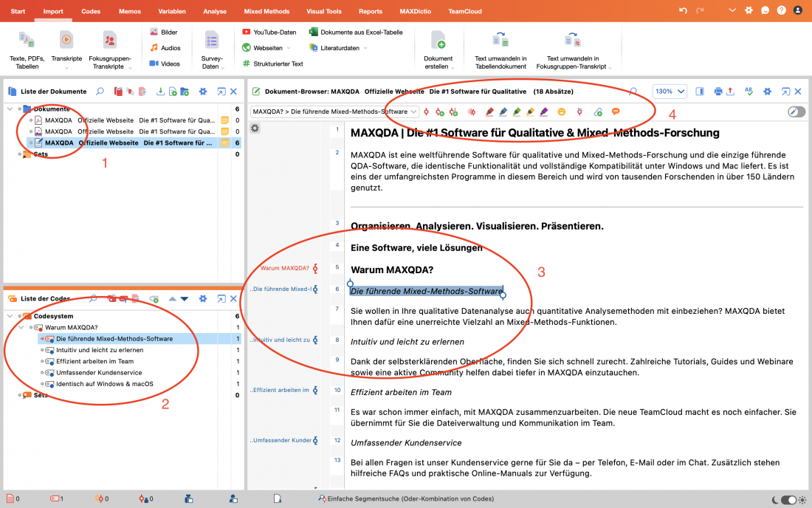812x508 pixels.
Task: Click the green highlighter coding marker
Action: coord(516,111)
